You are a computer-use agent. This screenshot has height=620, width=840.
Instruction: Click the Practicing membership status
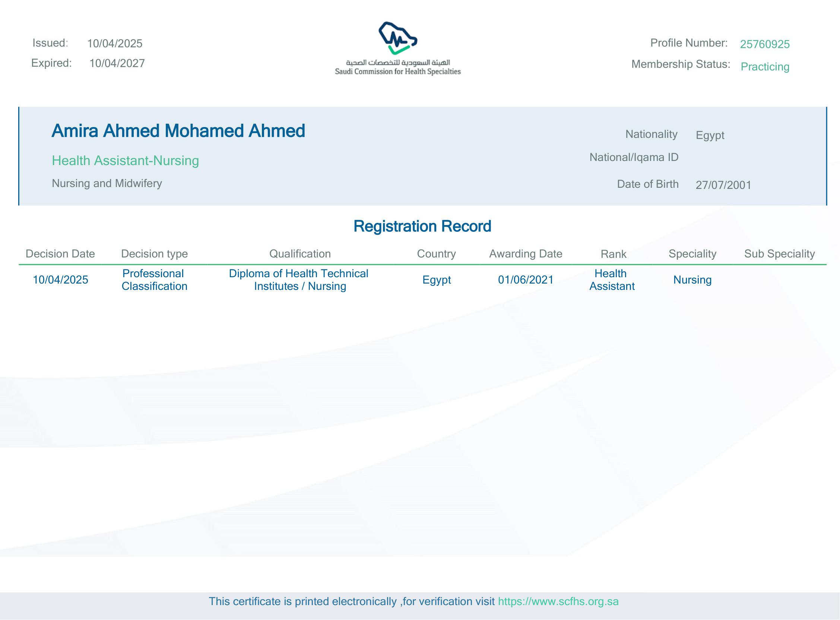[x=765, y=67]
